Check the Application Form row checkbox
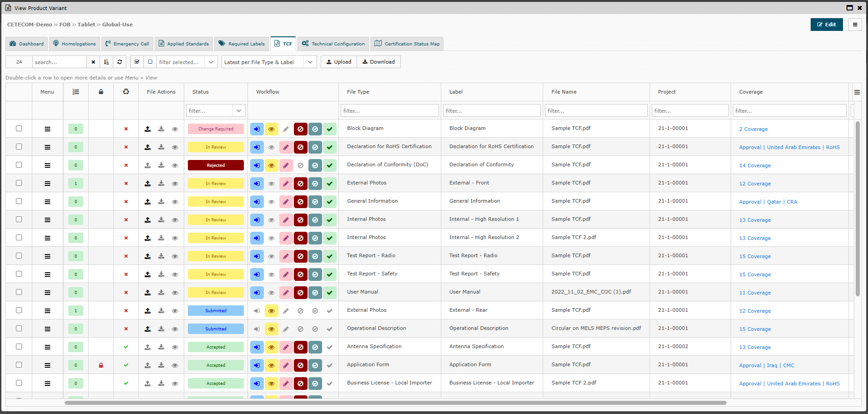This screenshot has width=868, height=414. click(x=19, y=365)
